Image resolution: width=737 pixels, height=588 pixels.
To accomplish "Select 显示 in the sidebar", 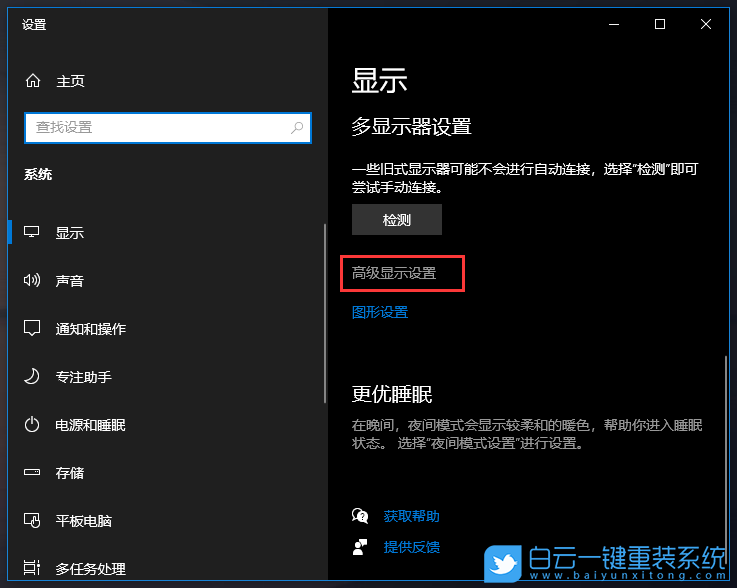I will coord(70,233).
